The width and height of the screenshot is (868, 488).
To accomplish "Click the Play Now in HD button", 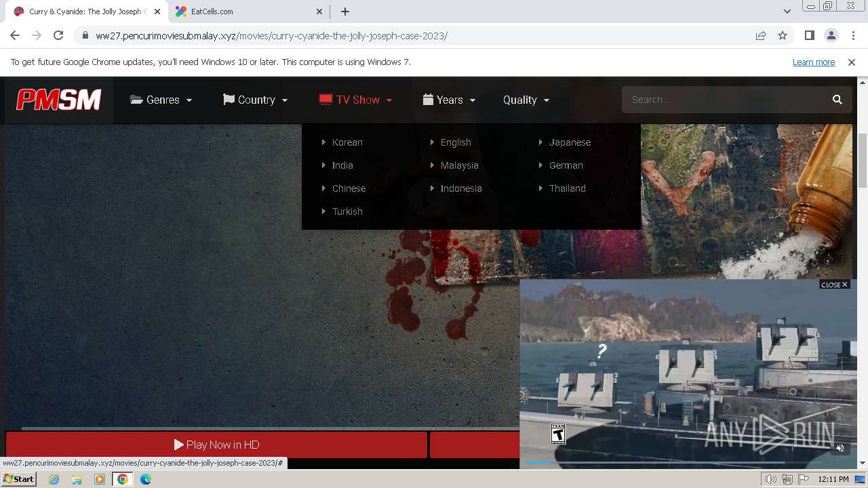I will click(x=217, y=445).
